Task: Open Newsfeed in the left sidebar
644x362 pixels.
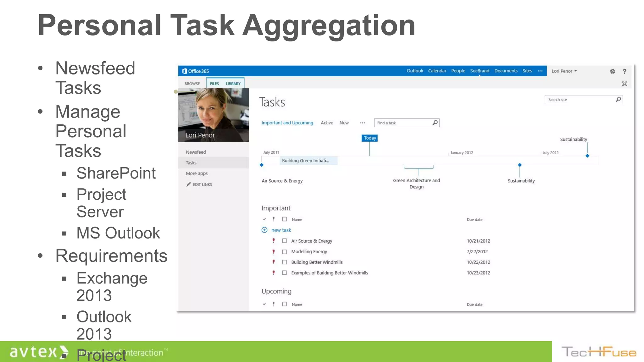Action: (x=196, y=152)
